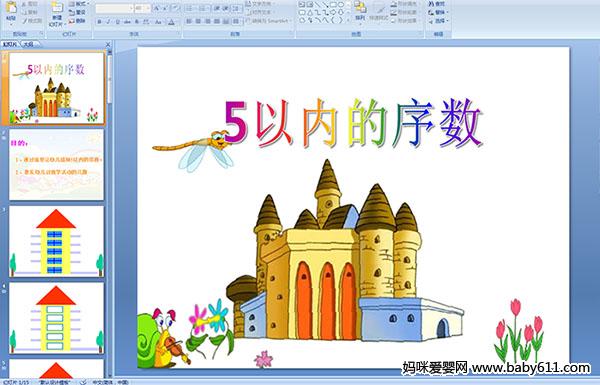Click the Line Spacing icon

click(x=237, y=8)
